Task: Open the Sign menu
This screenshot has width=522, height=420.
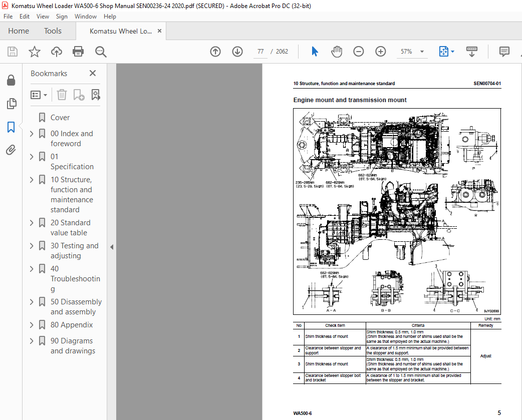Action: 62,17
